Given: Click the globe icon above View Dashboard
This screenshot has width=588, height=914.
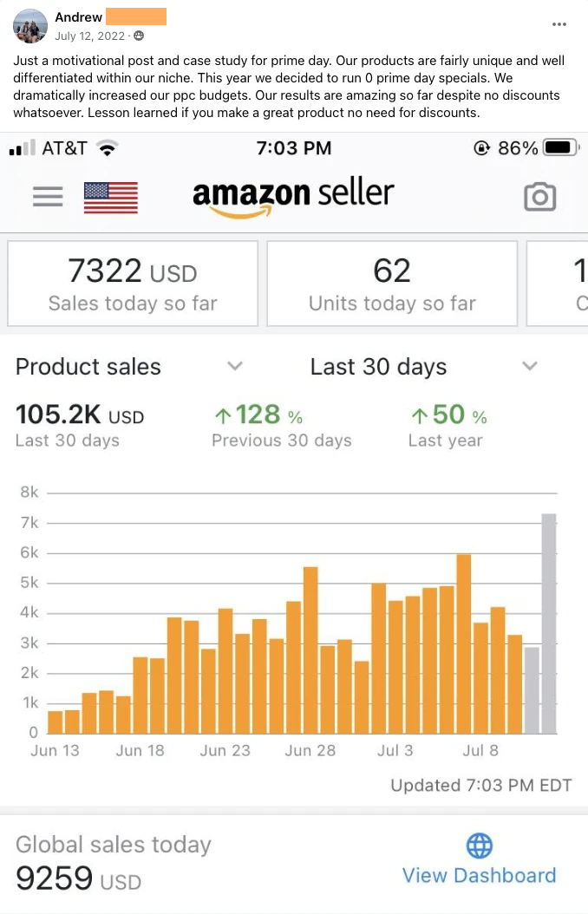Looking at the screenshot, I should pyautogui.click(x=479, y=845).
